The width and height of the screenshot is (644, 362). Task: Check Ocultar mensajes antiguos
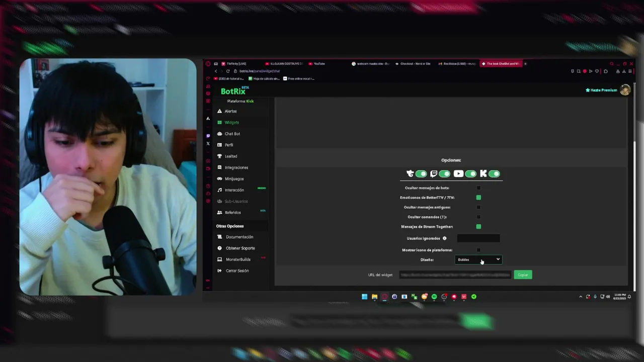click(x=478, y=207)
